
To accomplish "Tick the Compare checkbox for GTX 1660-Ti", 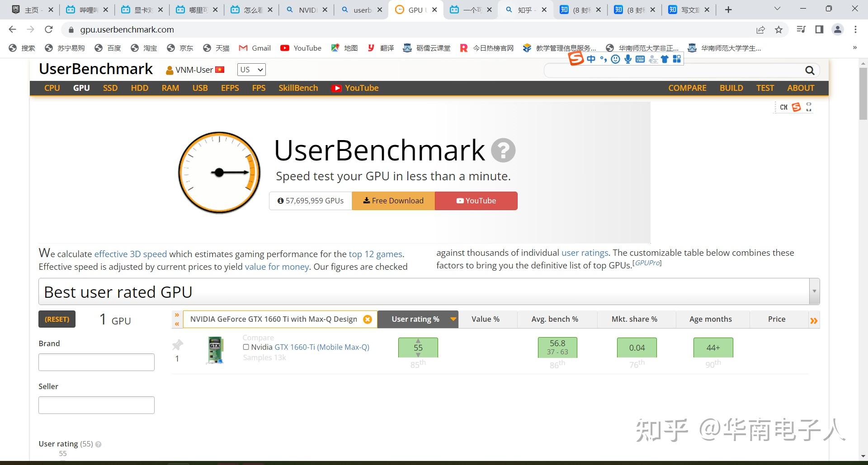I will 246,347.
